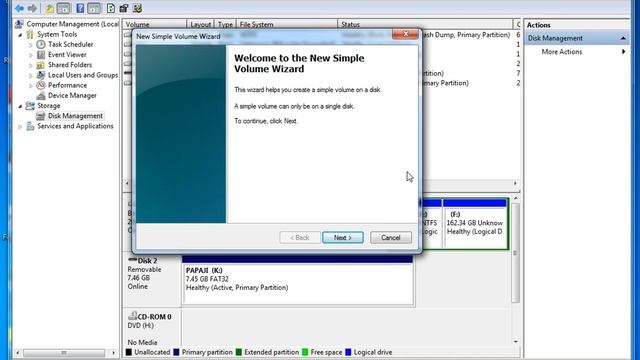
Task: Click the volume list scroll right arrow
Action: pyautogui.click(x=515, y=184)
